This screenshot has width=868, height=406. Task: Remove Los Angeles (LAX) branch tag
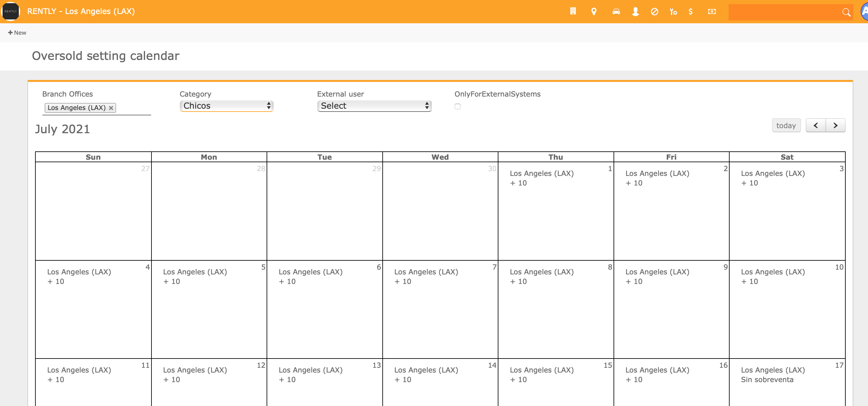pyautogui.click(x=111, y=108)
